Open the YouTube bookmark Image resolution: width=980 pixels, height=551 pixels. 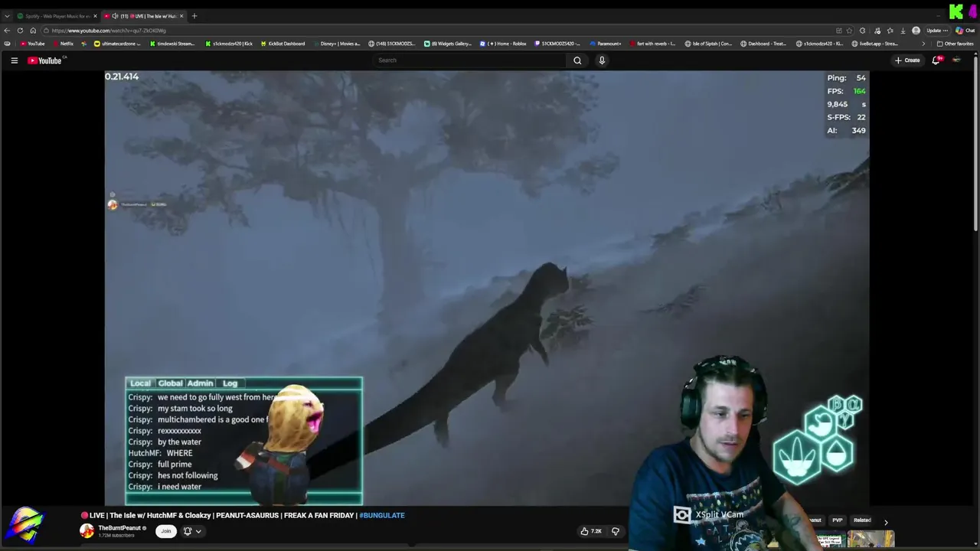[32, 44]
